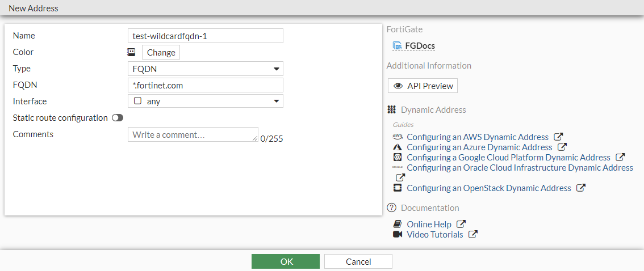Screen dimensions: 644x271
Task: Open the Type FQDN dropdown
Action: [x=205, y=69]
